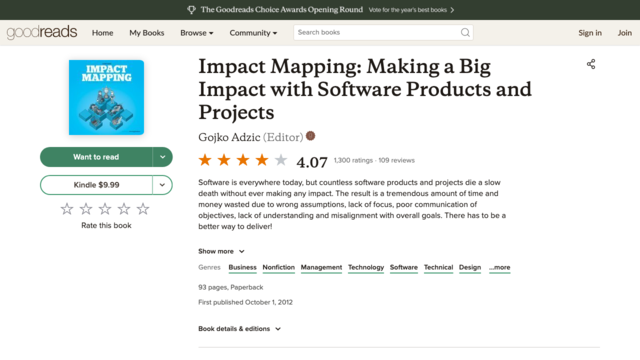Open the Impact Mapping cover thumbnail
This screenshot has height=360, width=640.
(x=107, y=97)
